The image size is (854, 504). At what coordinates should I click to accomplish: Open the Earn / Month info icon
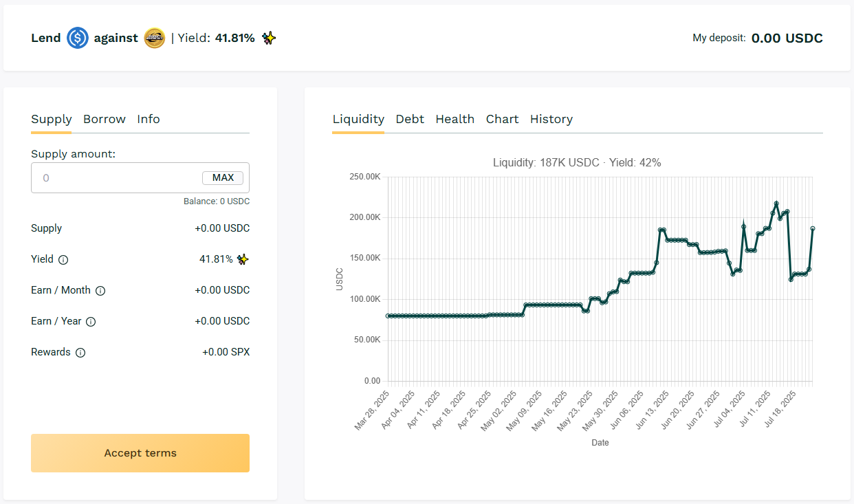click(x=100, y=291)
